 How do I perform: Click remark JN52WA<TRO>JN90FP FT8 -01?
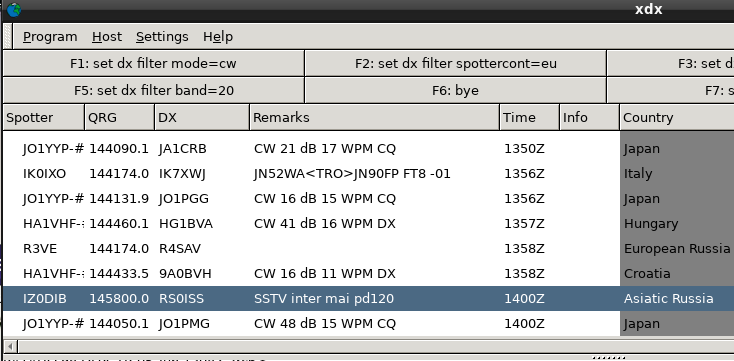click(x=352, y=174)
